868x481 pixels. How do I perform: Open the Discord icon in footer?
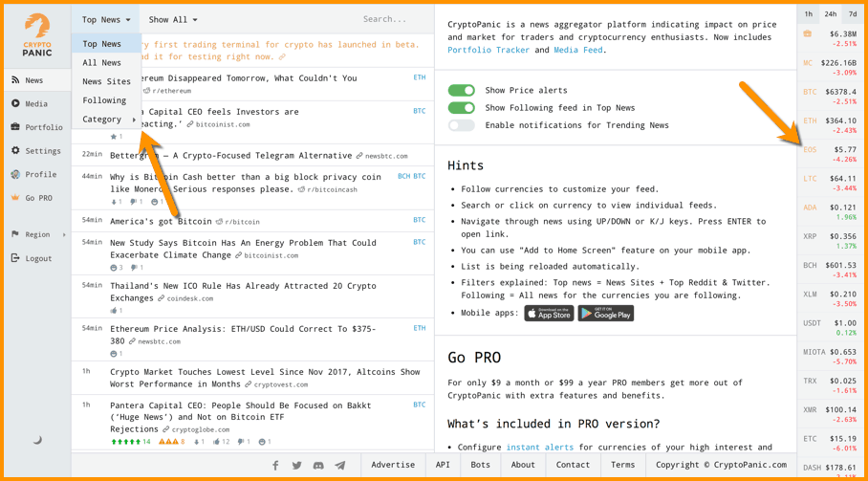318,466
